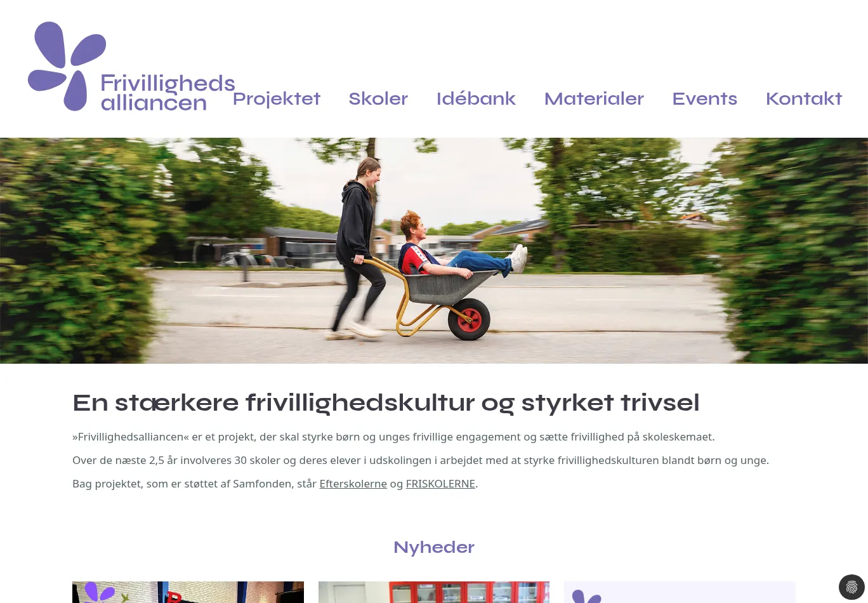The image size is (868, 603).
Task: Open the middle news thumbnail with red cabinets
Action: (x=434, y=592)
